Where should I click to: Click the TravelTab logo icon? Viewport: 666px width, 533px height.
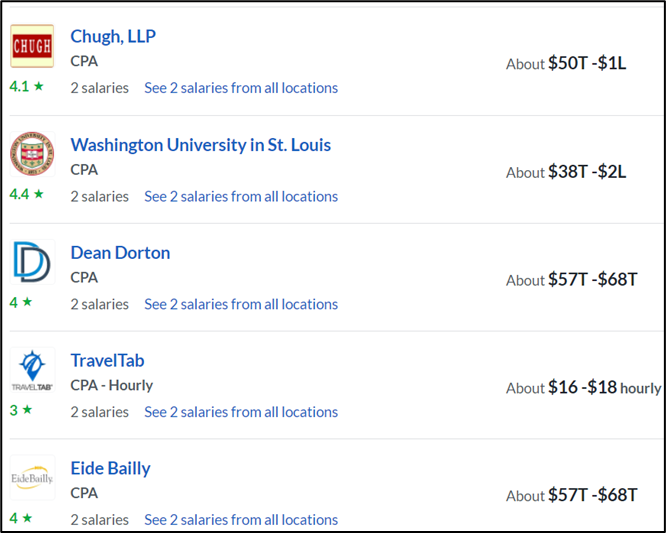tap(32, 370)
